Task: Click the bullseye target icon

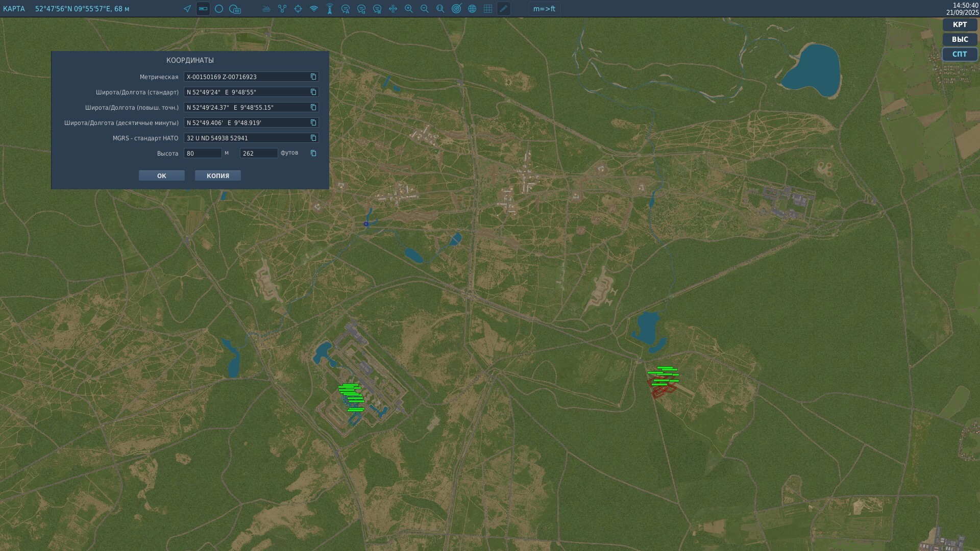Action: (x=456, y=9)
